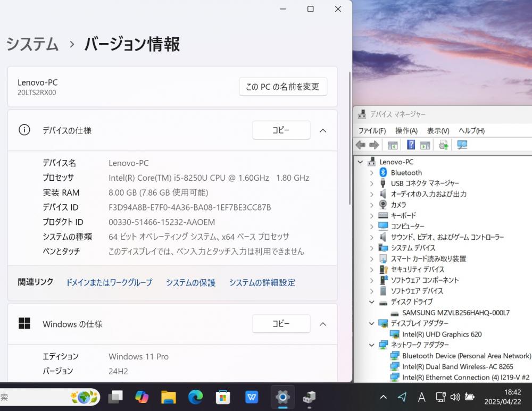
Task: Click コピー in the Windows の仕様 section
Action: 281,323
